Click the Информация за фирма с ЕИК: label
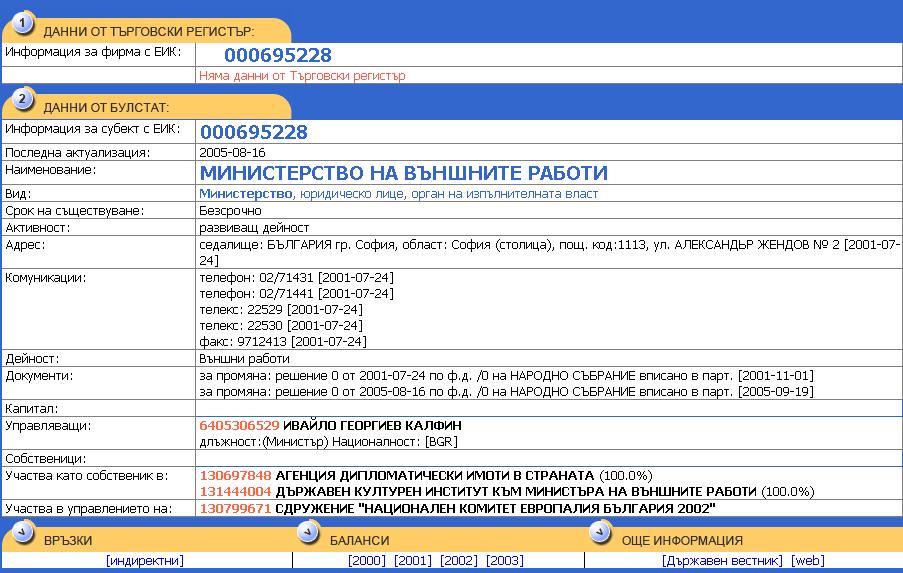 coord(93,52)
